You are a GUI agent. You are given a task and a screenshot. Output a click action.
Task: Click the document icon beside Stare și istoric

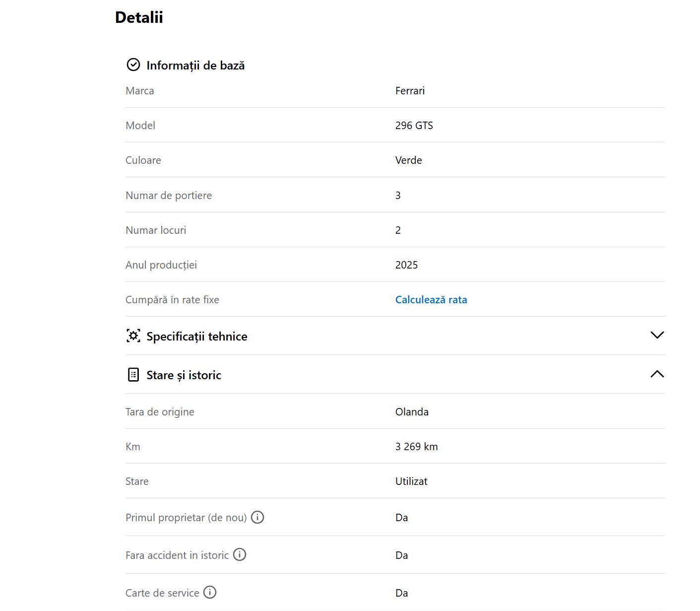pos(133,375)
